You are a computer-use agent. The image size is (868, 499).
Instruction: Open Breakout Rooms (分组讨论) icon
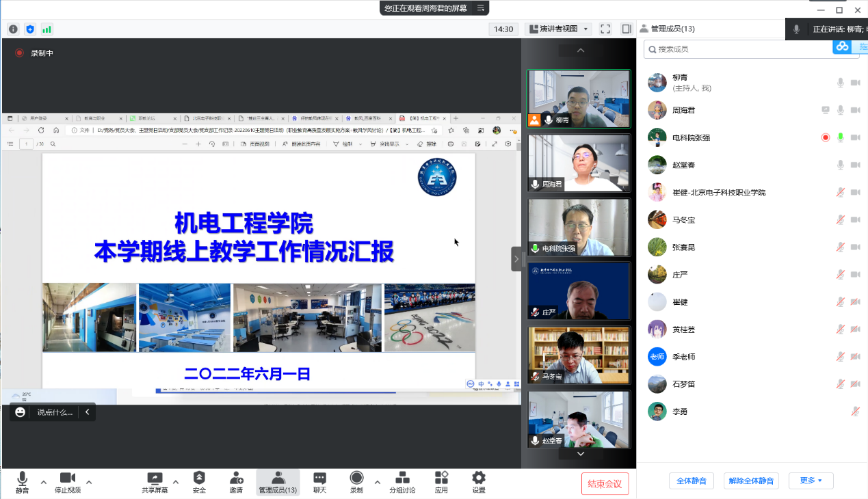pyautogui.click(x=402, y=482)
